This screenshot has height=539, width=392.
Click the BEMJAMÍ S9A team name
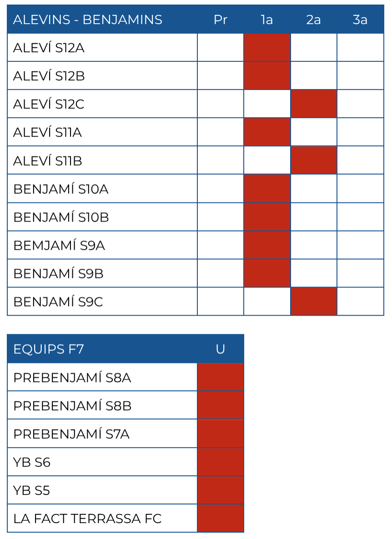coord(59,246)
